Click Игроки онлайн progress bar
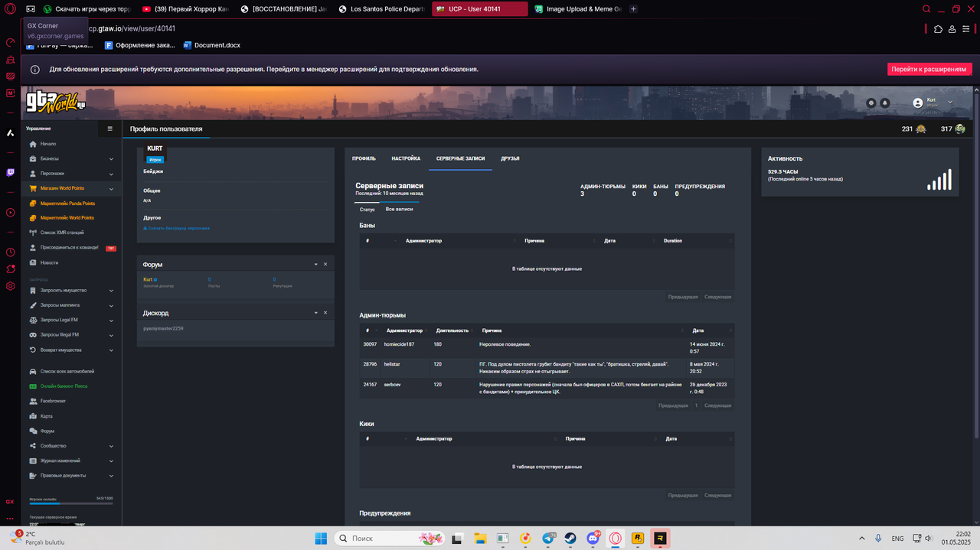 (71, 504)
